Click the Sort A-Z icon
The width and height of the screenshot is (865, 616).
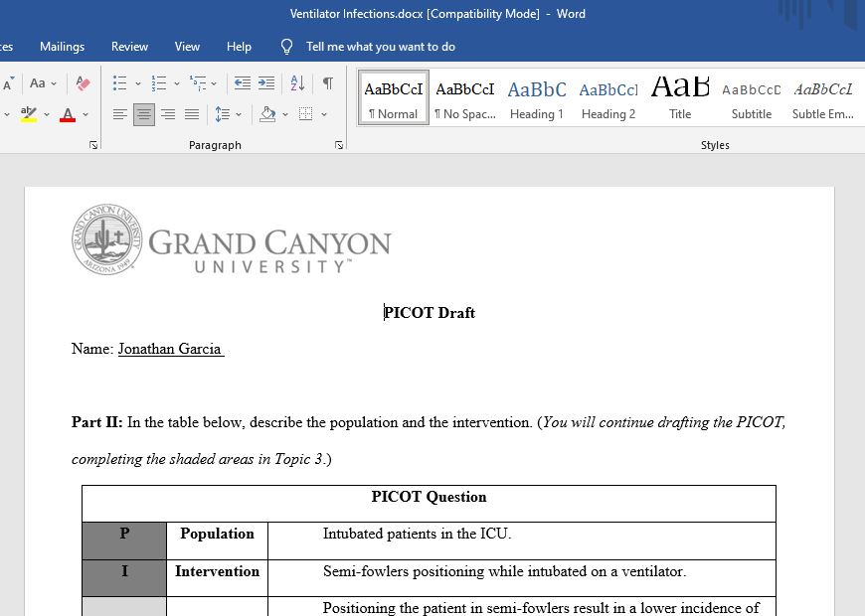point(297,83)
